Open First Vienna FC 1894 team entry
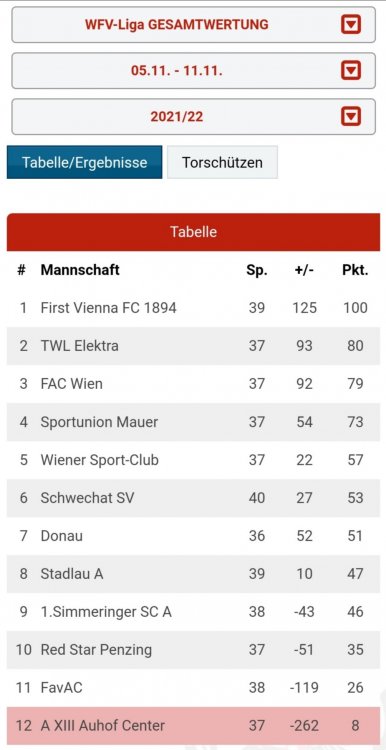386x750 pixels. click(109, 308)
